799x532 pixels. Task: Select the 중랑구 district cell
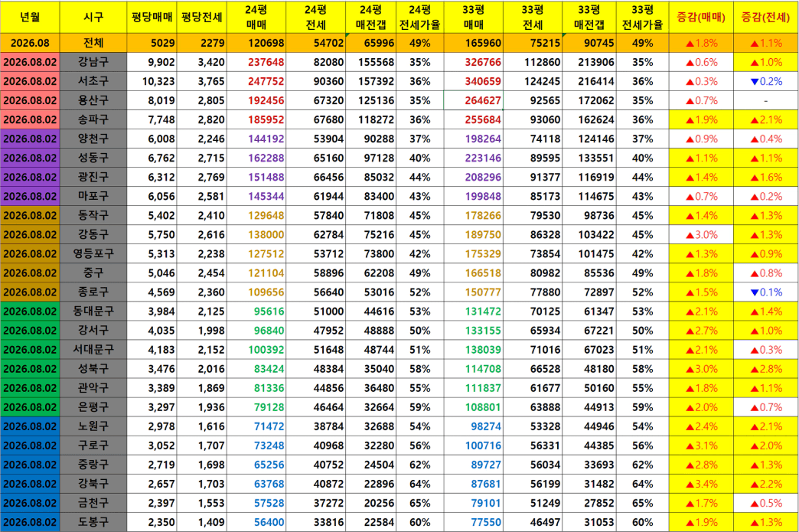coord(93,465)
